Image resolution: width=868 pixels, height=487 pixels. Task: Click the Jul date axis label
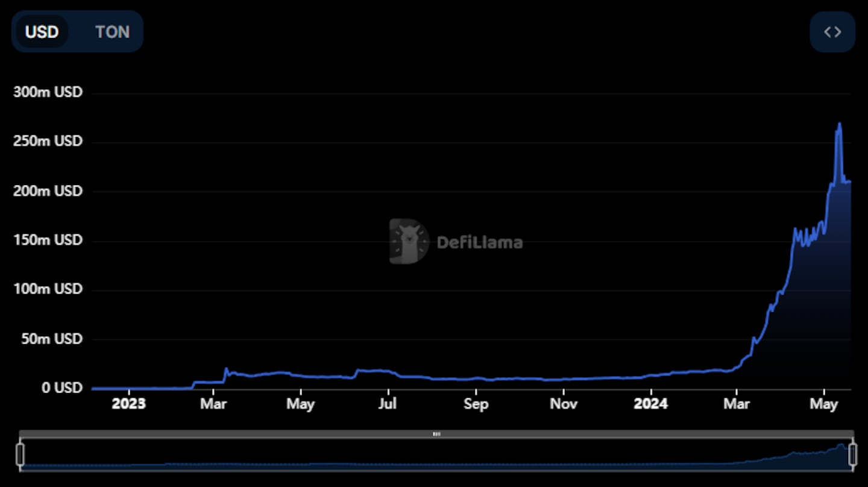pos(387,404)
